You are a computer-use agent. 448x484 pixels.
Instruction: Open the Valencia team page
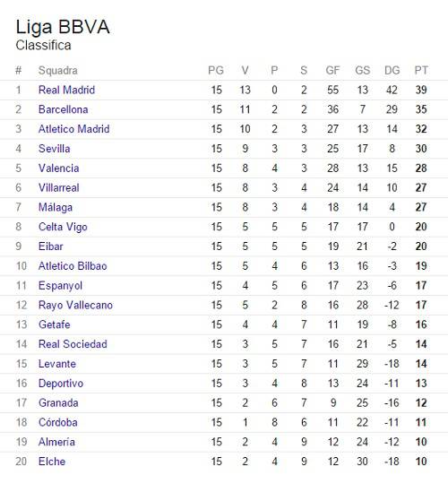tap(58, 169)
